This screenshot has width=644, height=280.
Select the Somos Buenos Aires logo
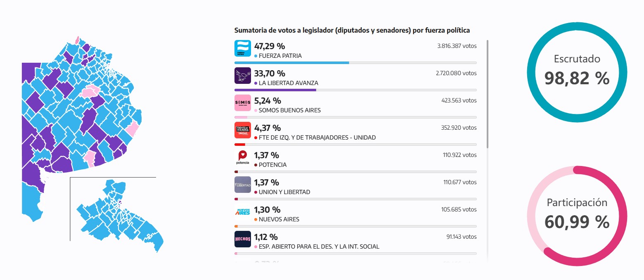pos(242,103)
